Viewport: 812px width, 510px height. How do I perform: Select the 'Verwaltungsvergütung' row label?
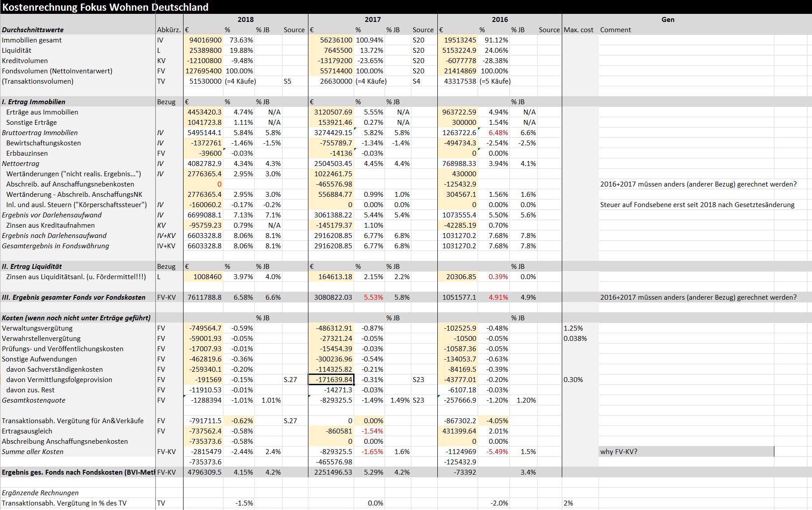pyautogui.click(x=37, y=328)
